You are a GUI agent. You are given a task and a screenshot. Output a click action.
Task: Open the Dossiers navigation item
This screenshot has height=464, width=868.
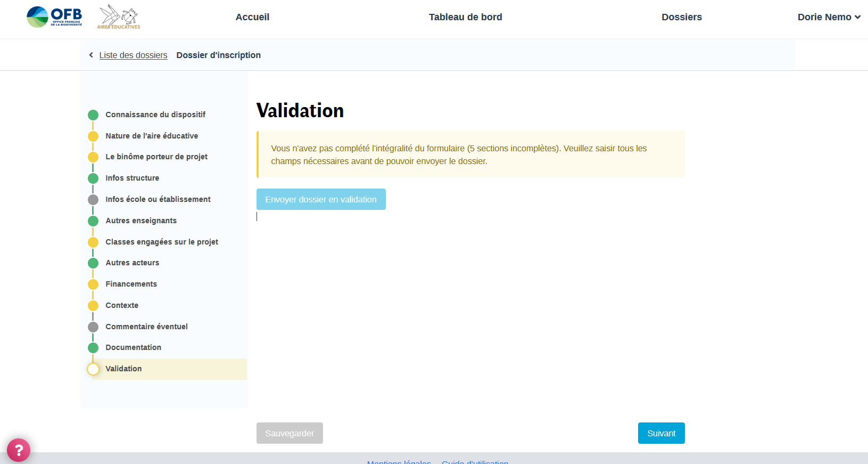[x=681, y=17]
